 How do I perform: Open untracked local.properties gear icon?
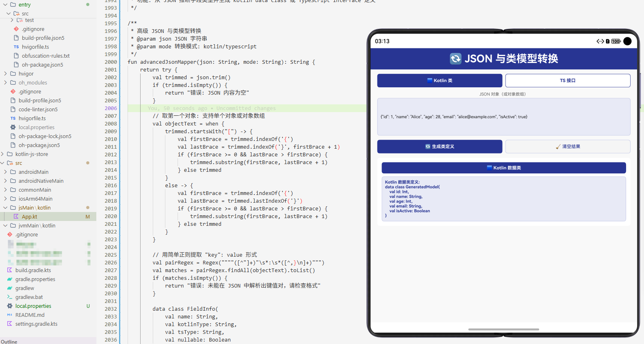pos(10,306)
